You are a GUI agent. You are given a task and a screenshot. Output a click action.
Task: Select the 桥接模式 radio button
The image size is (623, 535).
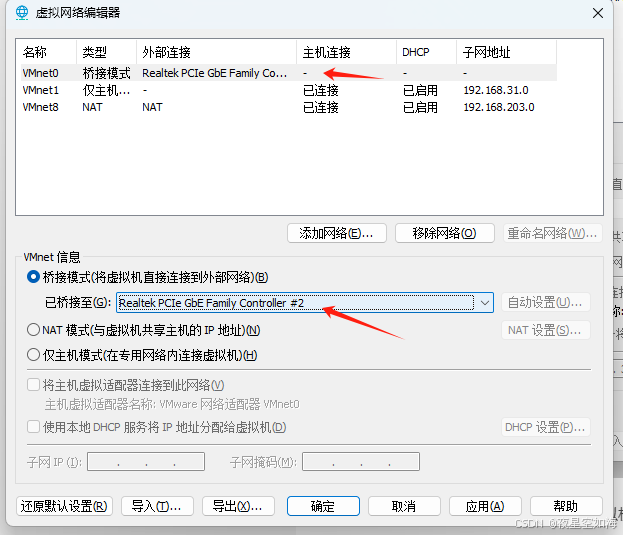33,277
